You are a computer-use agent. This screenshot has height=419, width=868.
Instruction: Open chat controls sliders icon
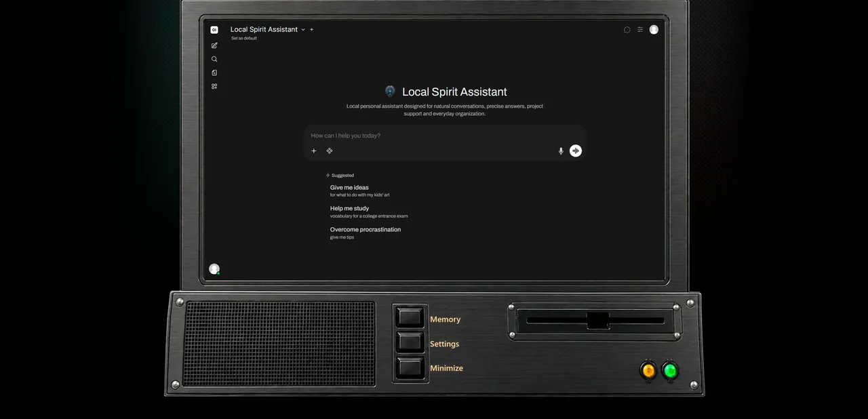click(640, 29)
